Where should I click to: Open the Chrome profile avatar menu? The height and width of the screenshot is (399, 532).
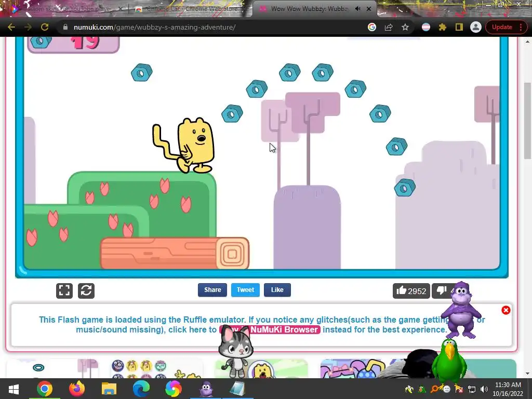click(x=476, y=27)
